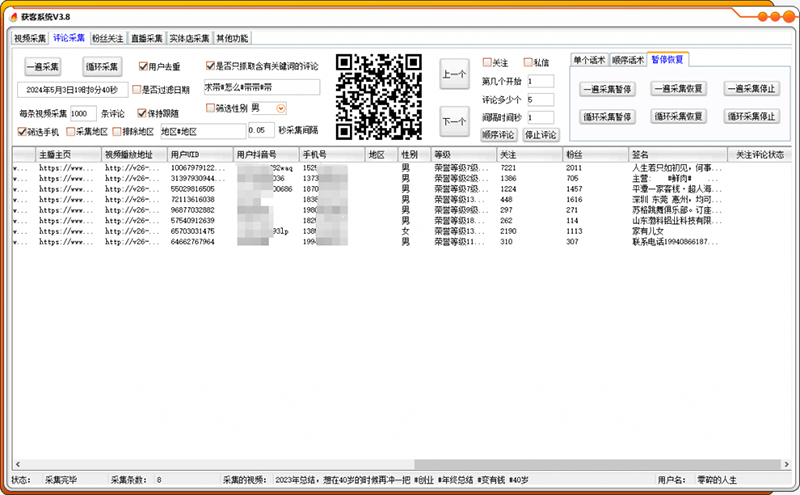800x495 pixels.
Task: Click signature cell 家有儿女
Action: pyautogui.click(x=648, y=231)
